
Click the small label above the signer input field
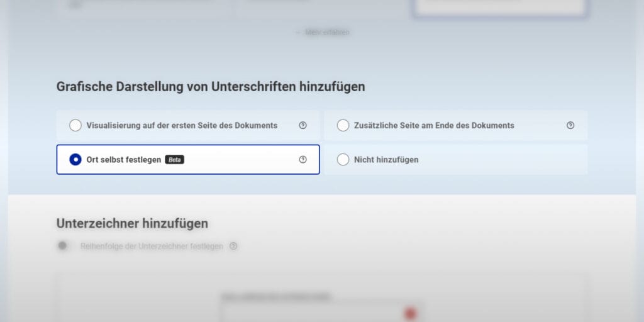tap(276, 296)
